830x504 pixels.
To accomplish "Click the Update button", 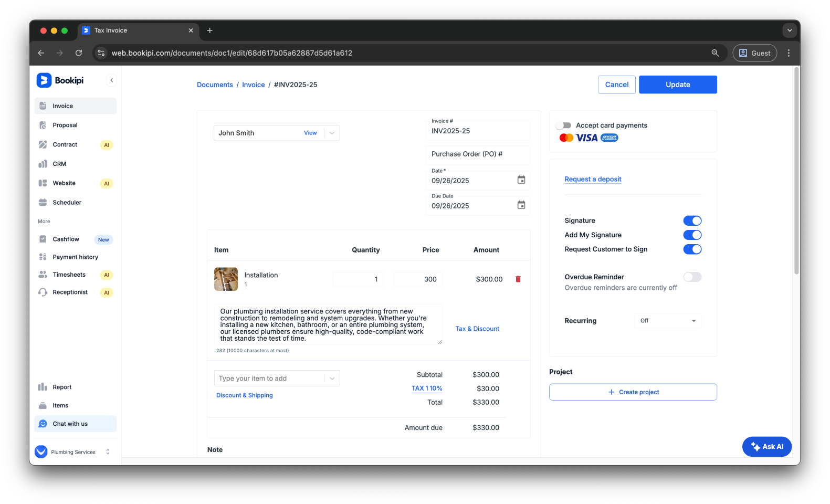I will (678, 85).
